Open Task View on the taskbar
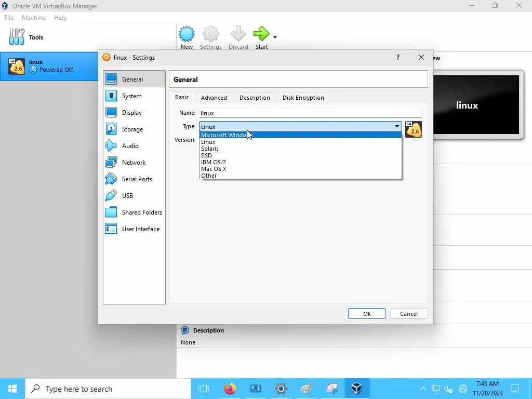Image resolution: width=532 pixels, height=399 pixels. [x=204, y=389]
